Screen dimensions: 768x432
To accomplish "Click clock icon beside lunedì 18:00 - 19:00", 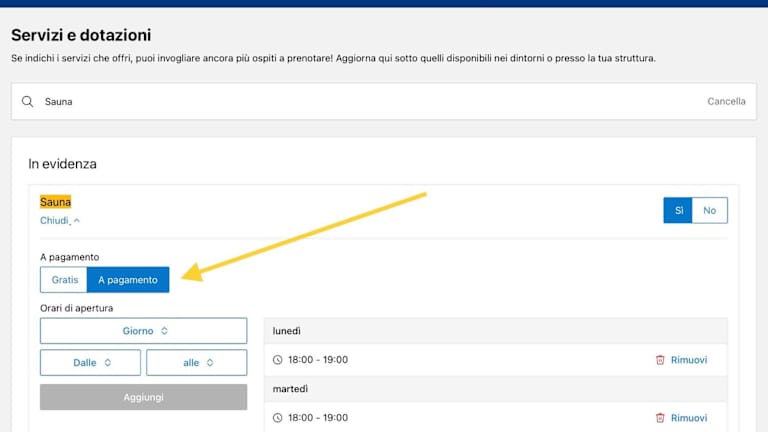I will pyautogui.click(x=278, y=360).
